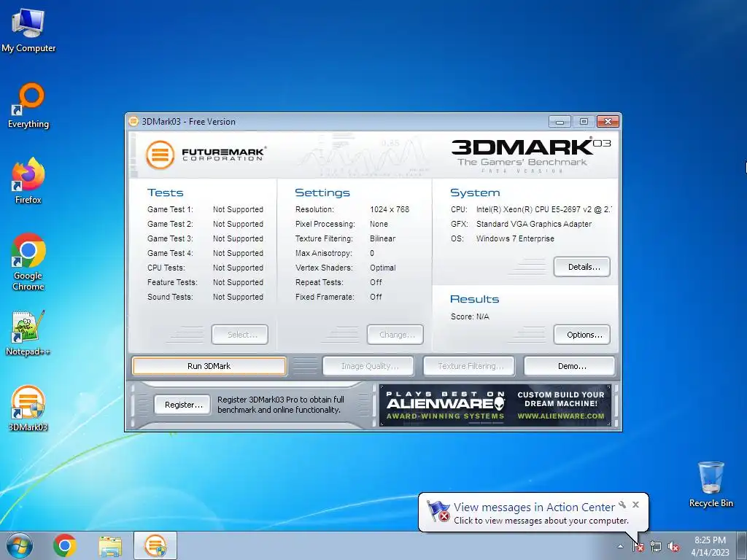Open Windows Explorer from the taskbar
This screenshot has width=747, height=560.
pos(110,545)
